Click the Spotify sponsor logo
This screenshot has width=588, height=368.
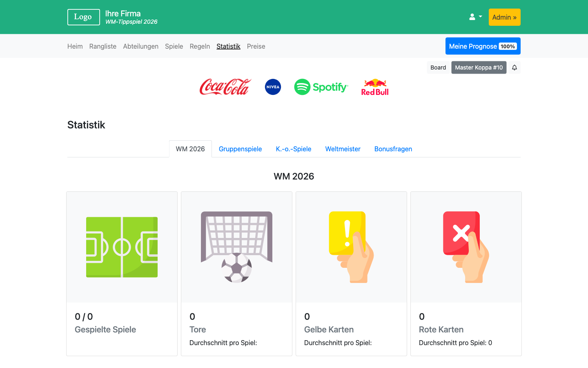321,87
